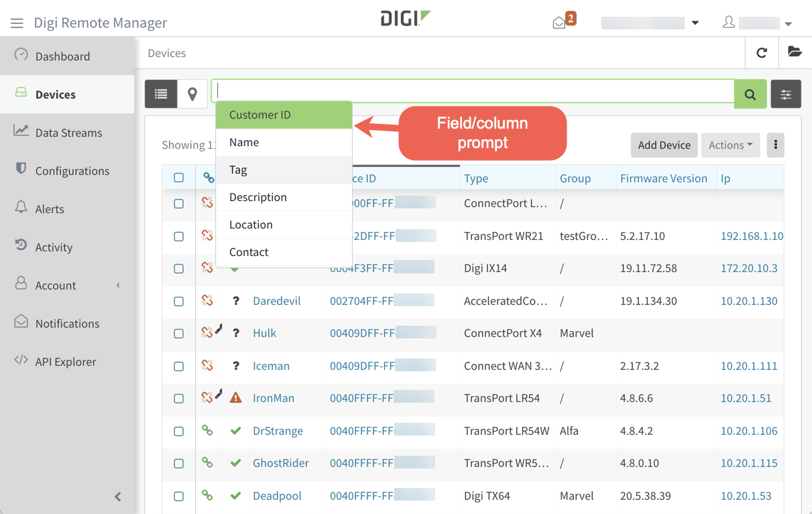Click disconnected icon in Daredevil row
This screenshot has width=812, height=514.
pos(207,301)
